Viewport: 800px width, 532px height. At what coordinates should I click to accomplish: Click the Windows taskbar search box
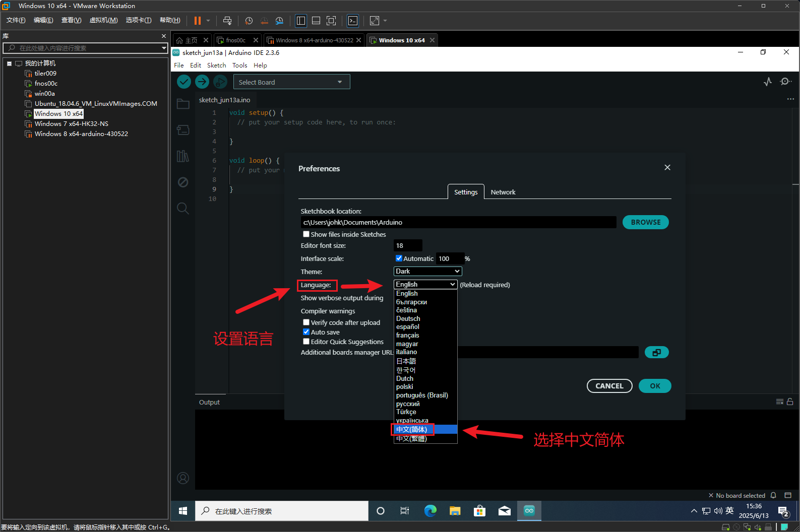tap(282, 511)
